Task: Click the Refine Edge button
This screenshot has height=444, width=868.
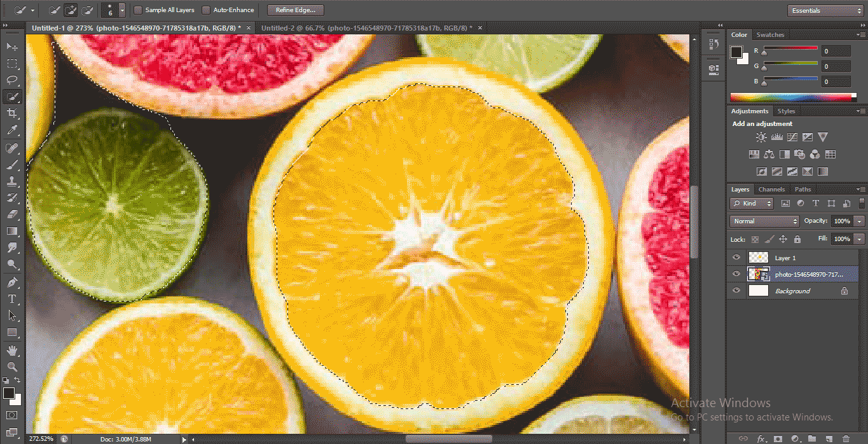Action: 296,10
